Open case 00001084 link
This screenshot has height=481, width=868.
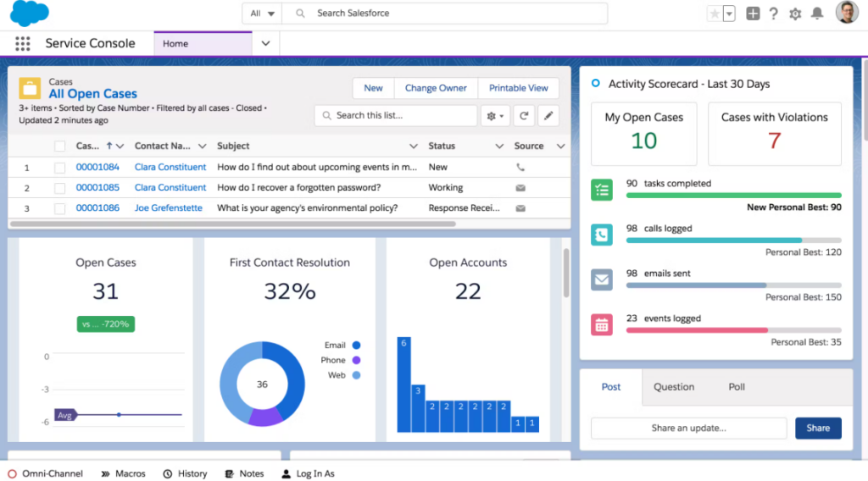(97, 167)
